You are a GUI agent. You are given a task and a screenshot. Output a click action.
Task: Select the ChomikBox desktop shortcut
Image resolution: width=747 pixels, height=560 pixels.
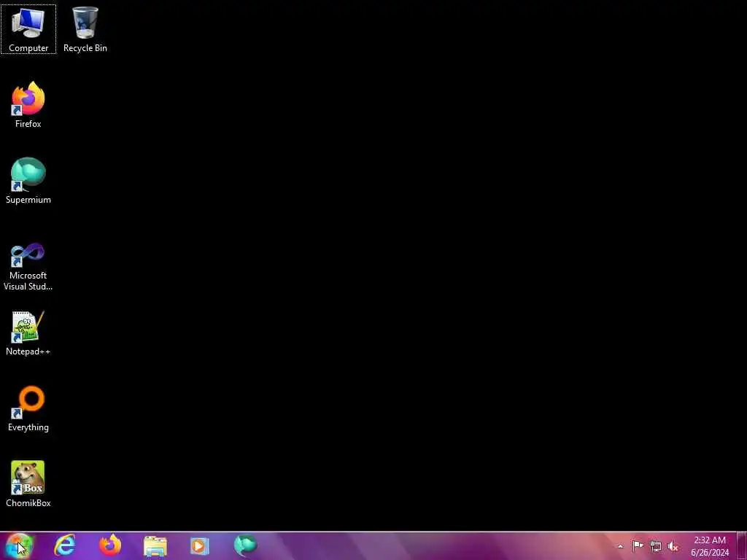pyautogui.click(x=28, y=484)
